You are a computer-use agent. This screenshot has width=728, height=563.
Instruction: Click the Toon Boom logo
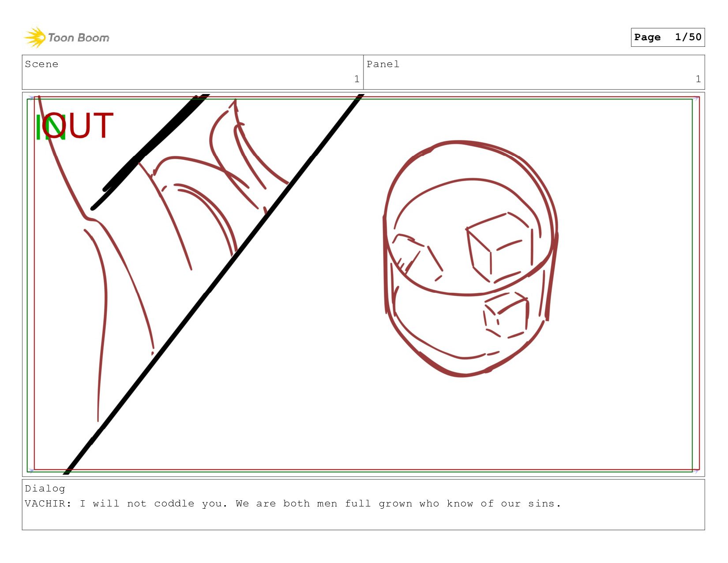66,38
